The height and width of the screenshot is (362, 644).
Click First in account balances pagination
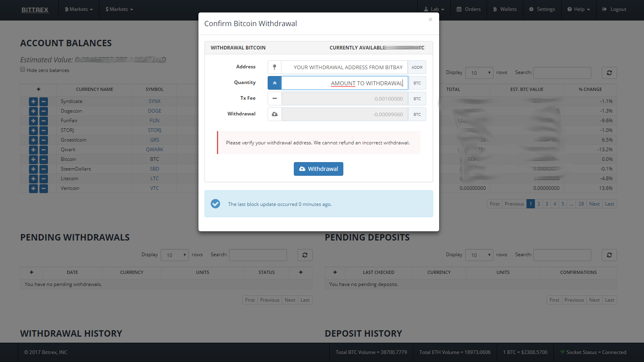click(x=495, y=204)
